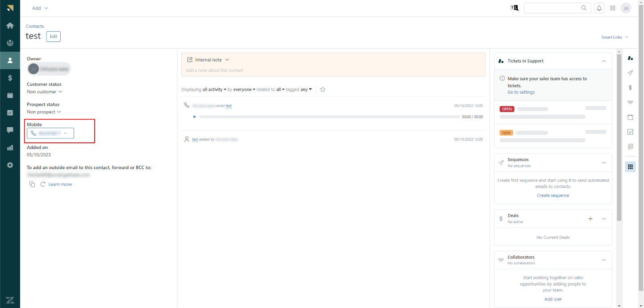
Task: Open the Customer status dropdown
Action: 45,92
